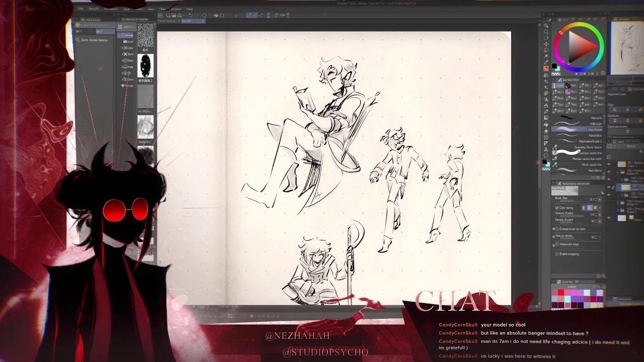The width and height of the screenshot is (644, 362).
Task: Open the Normal blending mode dropdown
Action: click(630, 146)
